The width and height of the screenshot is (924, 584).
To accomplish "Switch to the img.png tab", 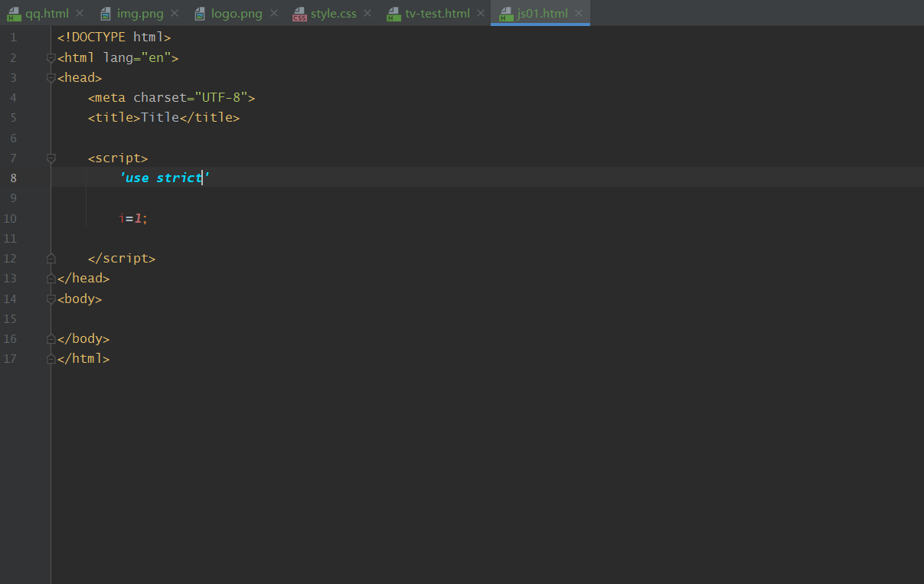I will (x=140, y=13).
